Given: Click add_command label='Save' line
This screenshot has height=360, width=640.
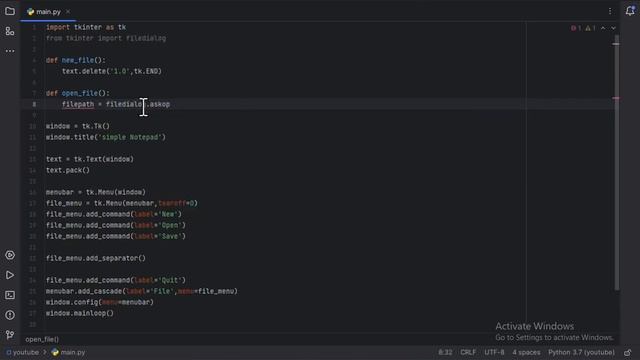Looking at the screenshot, I should [x=116, y=236].
